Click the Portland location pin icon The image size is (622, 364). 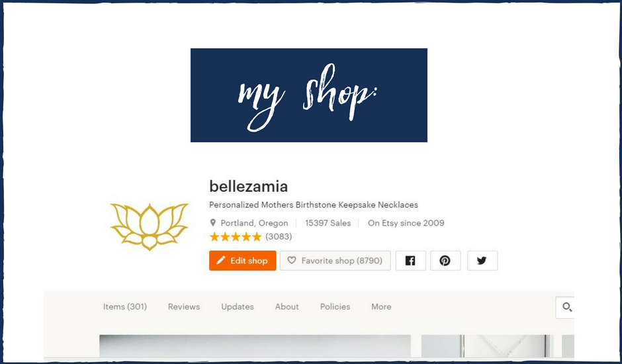[x=213, y=222]
